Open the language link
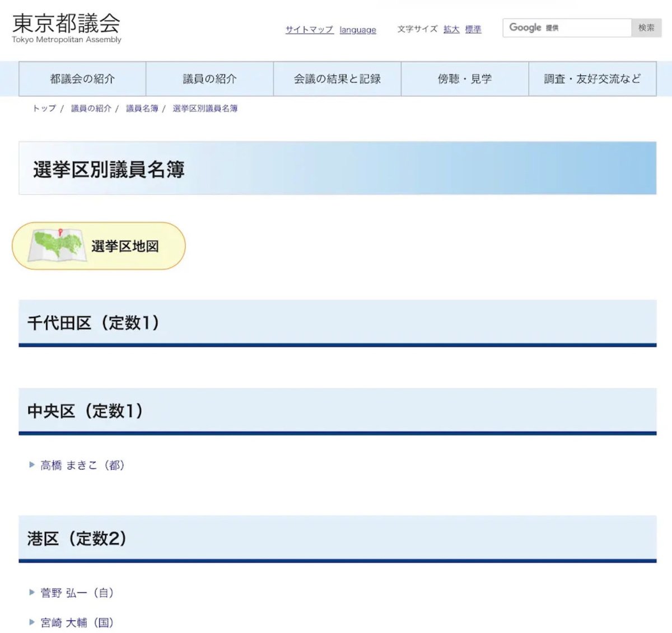This screenshot has width=672, height=633. point(358,30)
